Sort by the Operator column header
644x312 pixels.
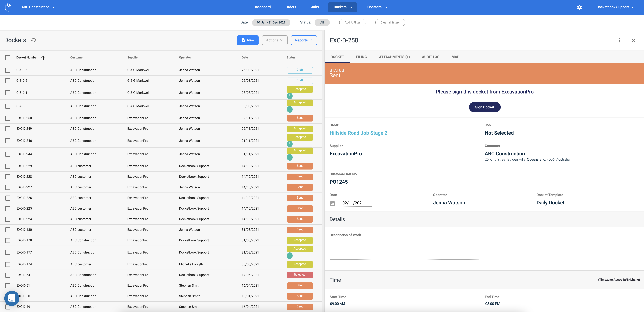tap(185, 58)
